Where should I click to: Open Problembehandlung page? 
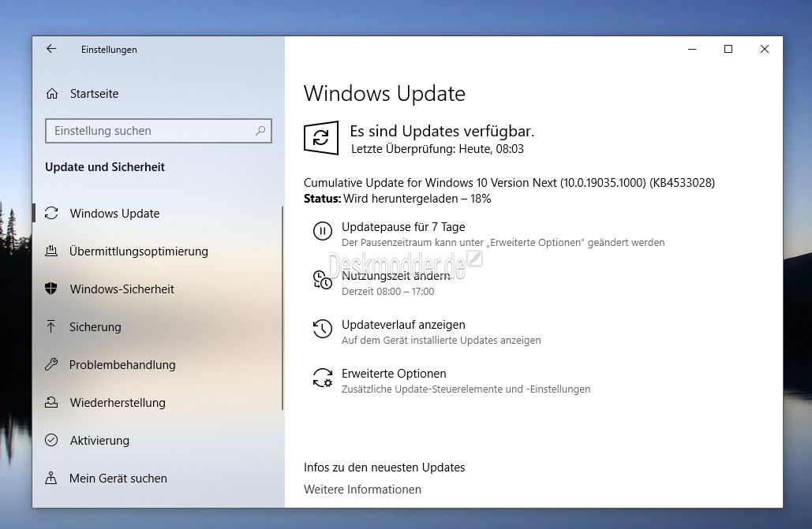[x=122, y=364]
